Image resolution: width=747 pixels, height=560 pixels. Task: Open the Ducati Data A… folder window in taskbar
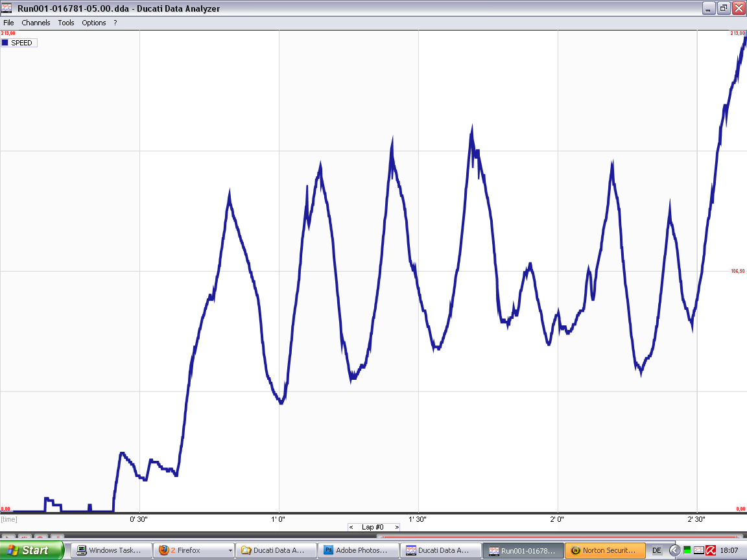[x=276, y=550]
